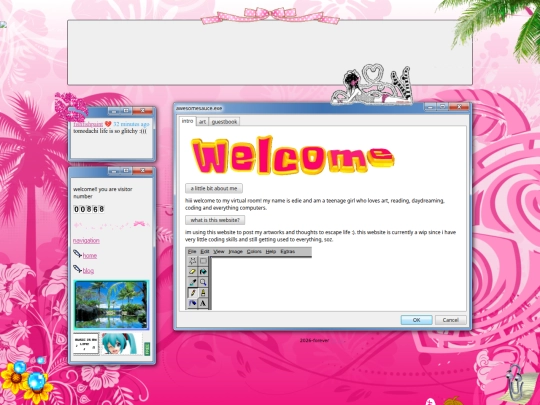Screen dimensions: 540x405
Task: Switch to the intro tab
Action: 187,121
